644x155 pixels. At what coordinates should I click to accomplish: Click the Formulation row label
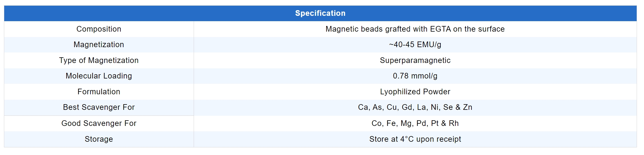99,92
